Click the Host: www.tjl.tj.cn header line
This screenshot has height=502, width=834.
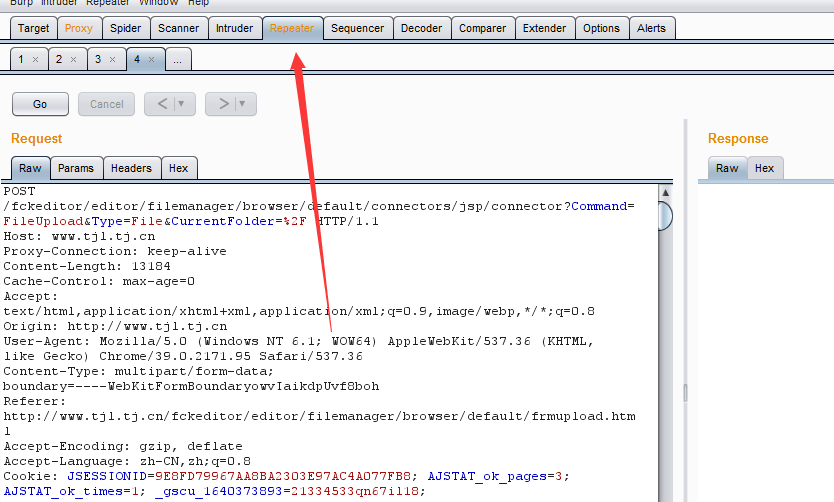pyautogui.click(x=79, y=236)
